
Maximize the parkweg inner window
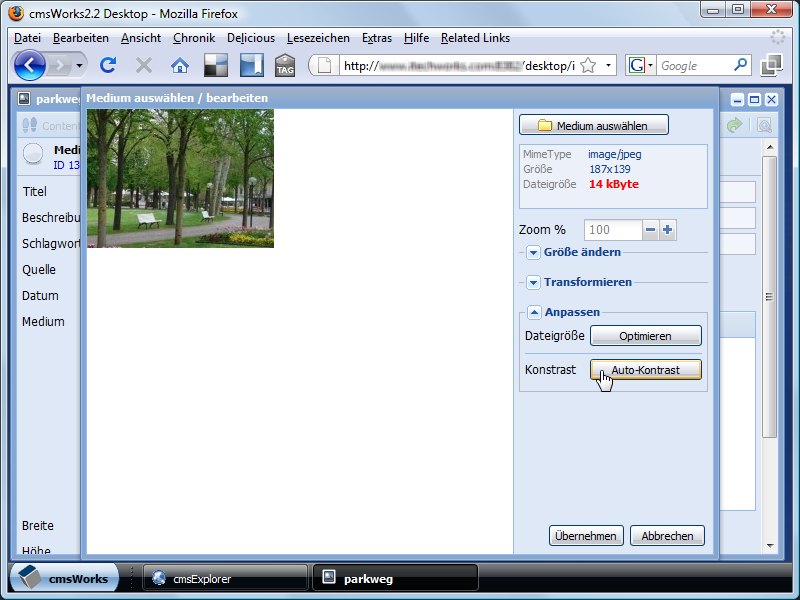755,99
